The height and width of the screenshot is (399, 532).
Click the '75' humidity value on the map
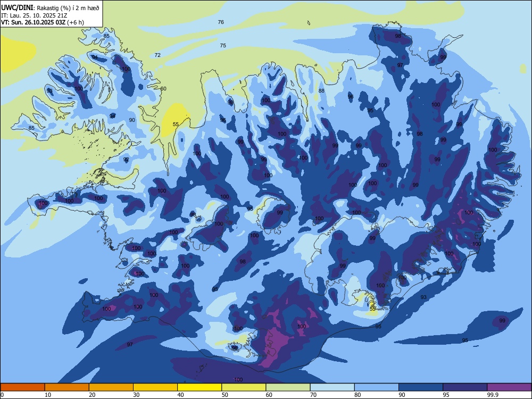[x=223, y=45]
